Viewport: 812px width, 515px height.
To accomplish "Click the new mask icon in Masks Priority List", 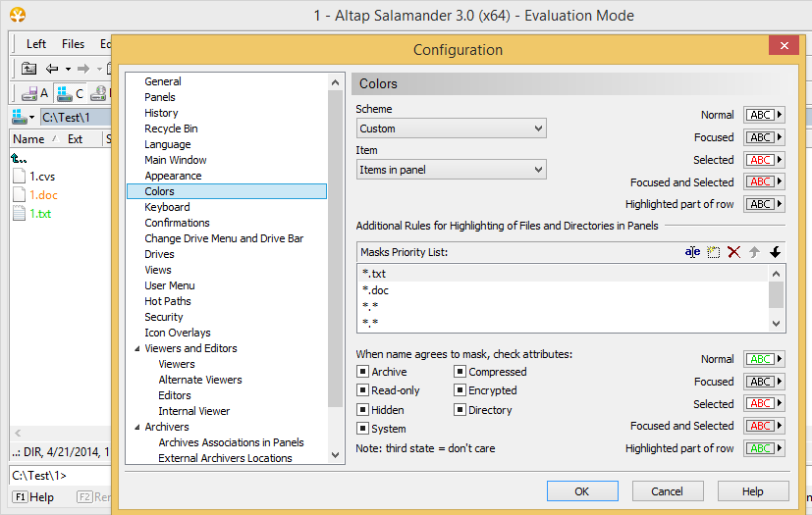I will 714,252.
